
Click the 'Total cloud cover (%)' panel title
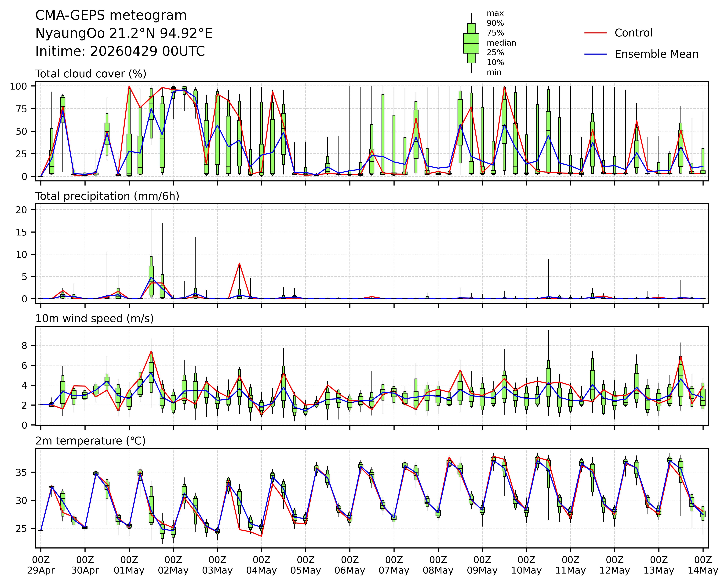(91, 74)
